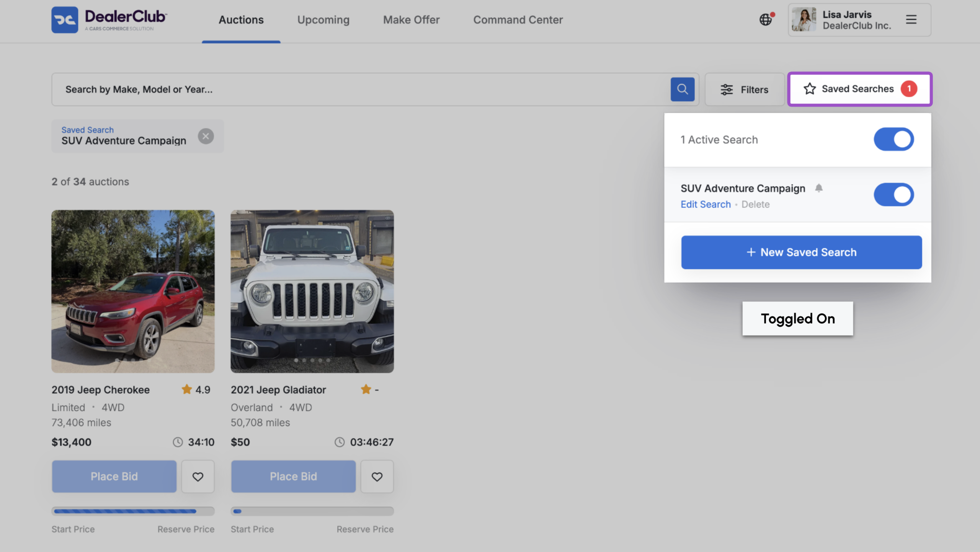Click the star rating of Jeep Gladiator
Image resolution: width=980 pixels, height=552 pixels.
(369, 389)
